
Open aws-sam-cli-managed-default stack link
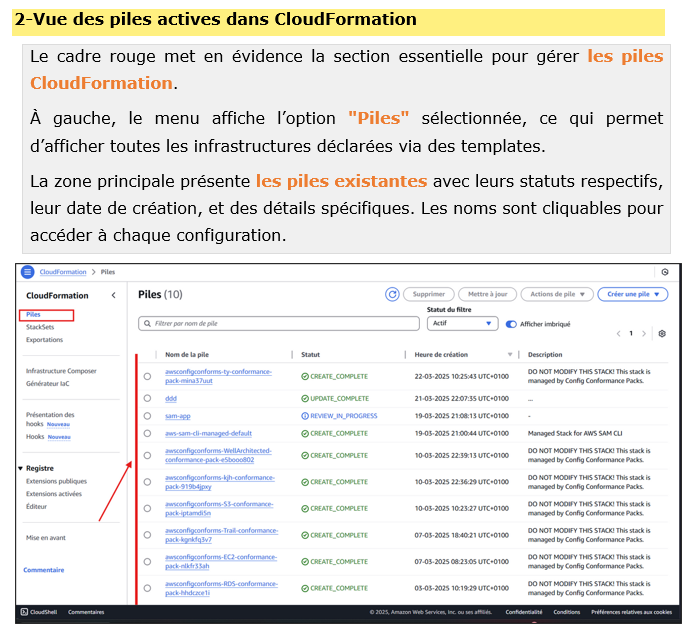coord(208,434)
